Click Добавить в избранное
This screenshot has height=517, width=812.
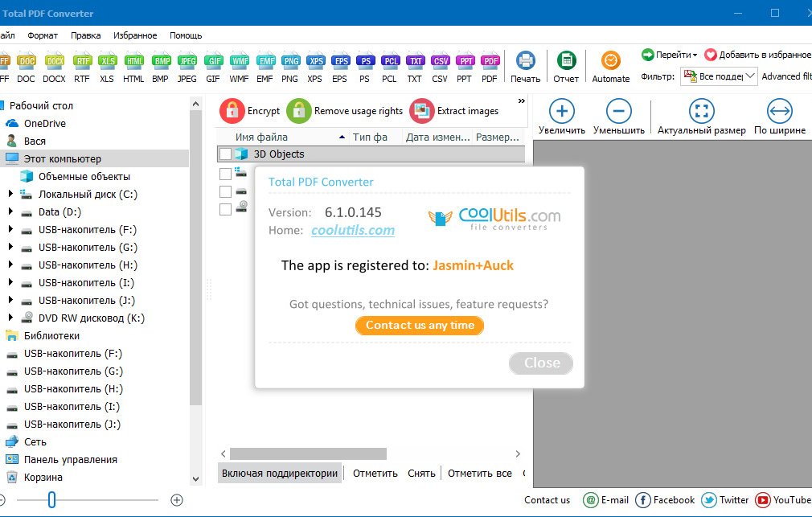(757, 55)
